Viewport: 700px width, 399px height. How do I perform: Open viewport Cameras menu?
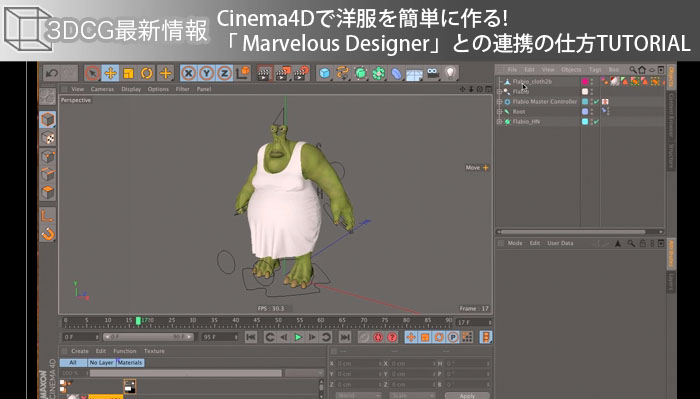click(x=102, y=89)
